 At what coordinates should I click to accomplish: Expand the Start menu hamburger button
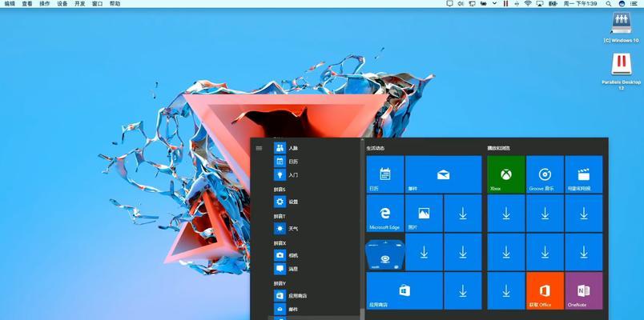click(x=259, y=148)
